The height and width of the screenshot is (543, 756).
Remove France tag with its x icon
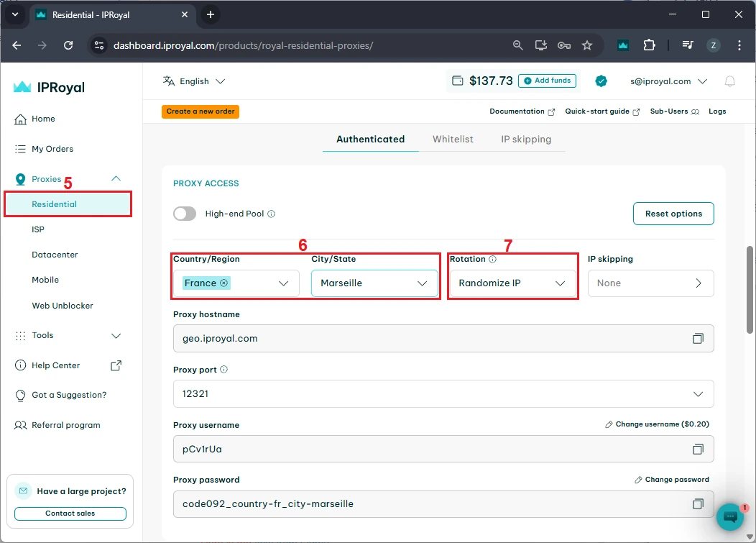(224, 283)
